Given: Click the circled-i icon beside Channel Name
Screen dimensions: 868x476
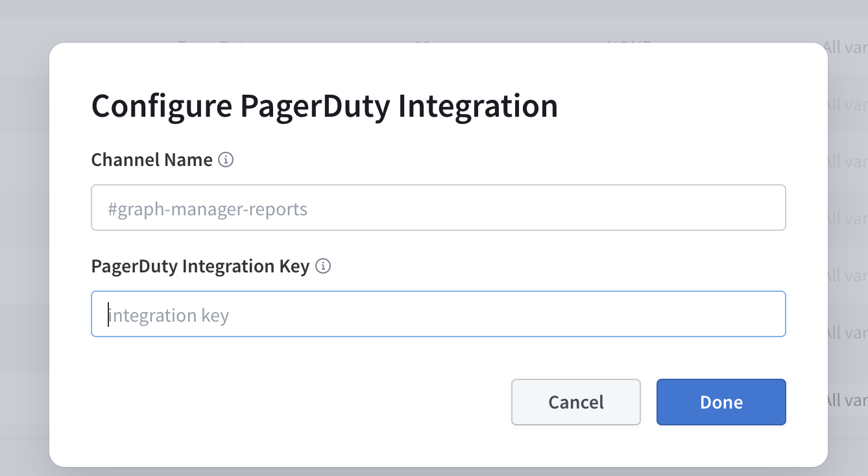Looking at the screenshot, I should (x=226, y=160).
